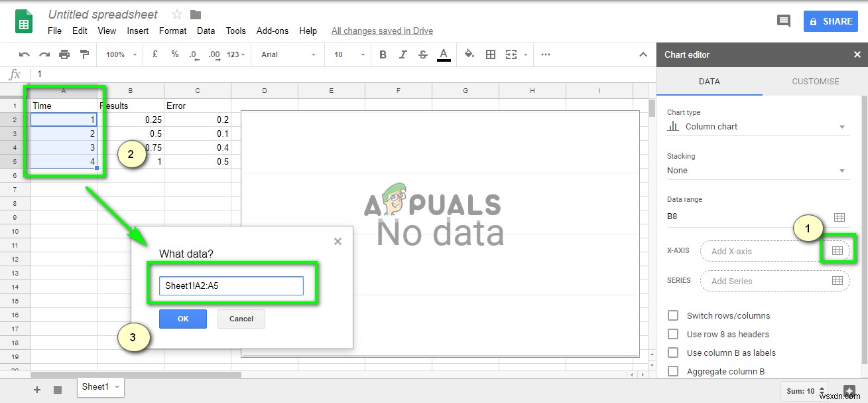
Task: Open the 123 number format dropdown
Action: 236,54
